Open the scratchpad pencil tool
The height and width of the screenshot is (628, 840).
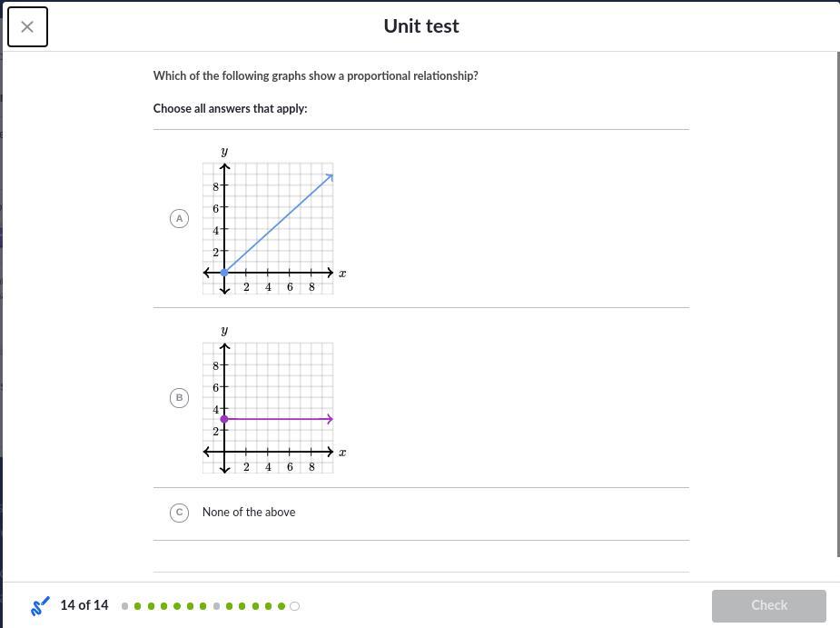click(x=40, y=605)
